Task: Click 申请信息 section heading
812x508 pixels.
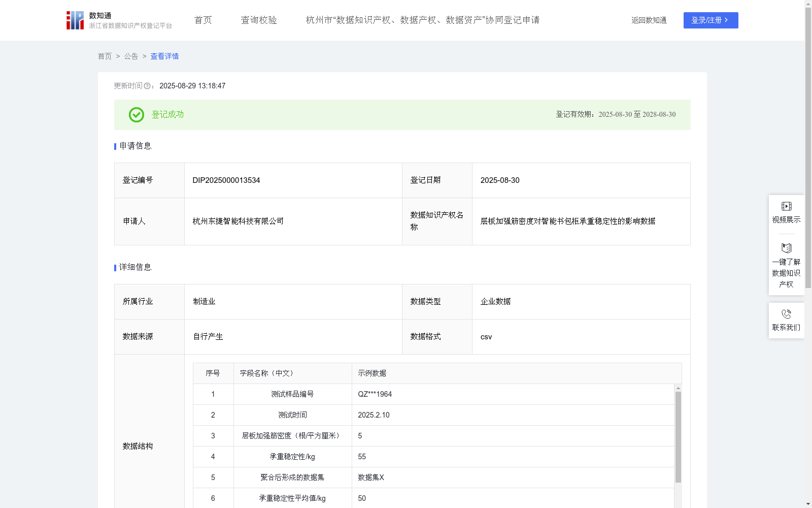Action: tap(136, 146)
